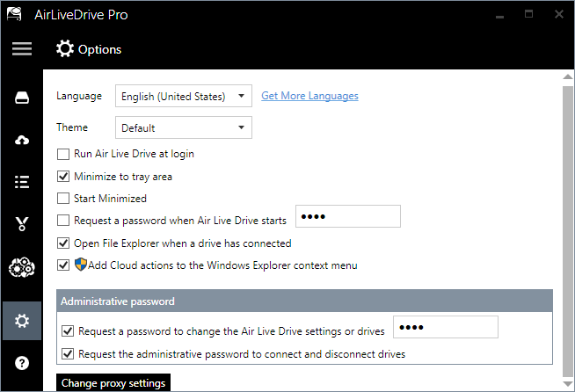Tick the Start Minimized checkbox
The width and height of the screenshot is (575, 392).
[x=63, y=199]
